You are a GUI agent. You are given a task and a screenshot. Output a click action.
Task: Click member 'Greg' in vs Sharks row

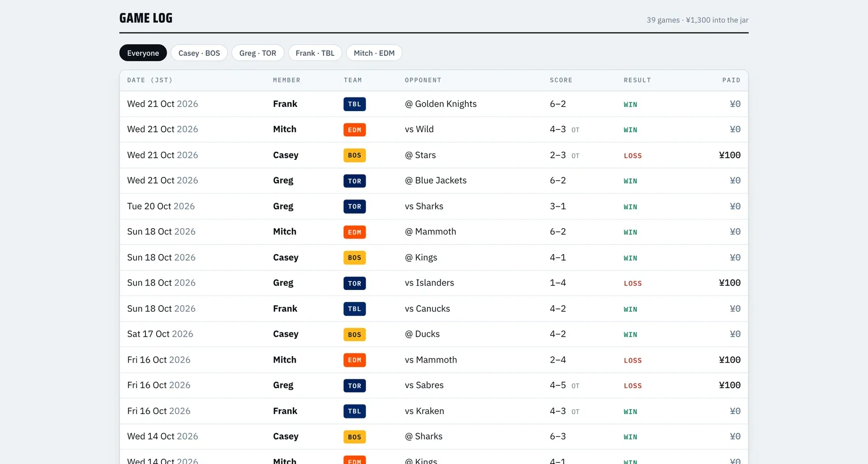pyautogui.click(x=283, y=207)
